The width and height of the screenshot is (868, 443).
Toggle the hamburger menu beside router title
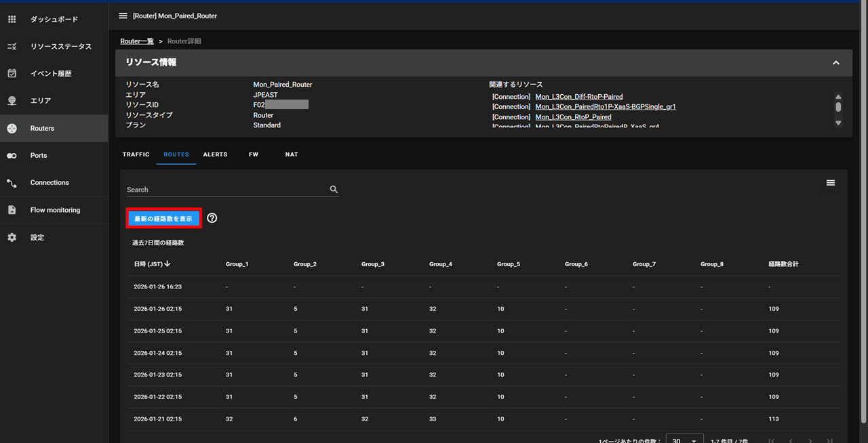123,16
